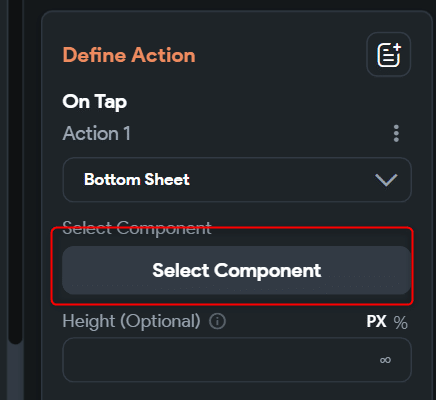
Task: Click the add action notes icon
Action: coord(389,55)
